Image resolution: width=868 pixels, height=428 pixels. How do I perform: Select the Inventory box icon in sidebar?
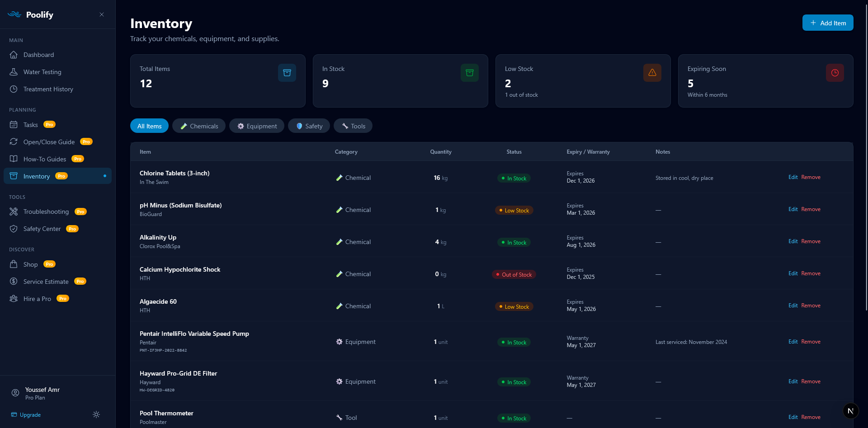click(x=14, y=176)
